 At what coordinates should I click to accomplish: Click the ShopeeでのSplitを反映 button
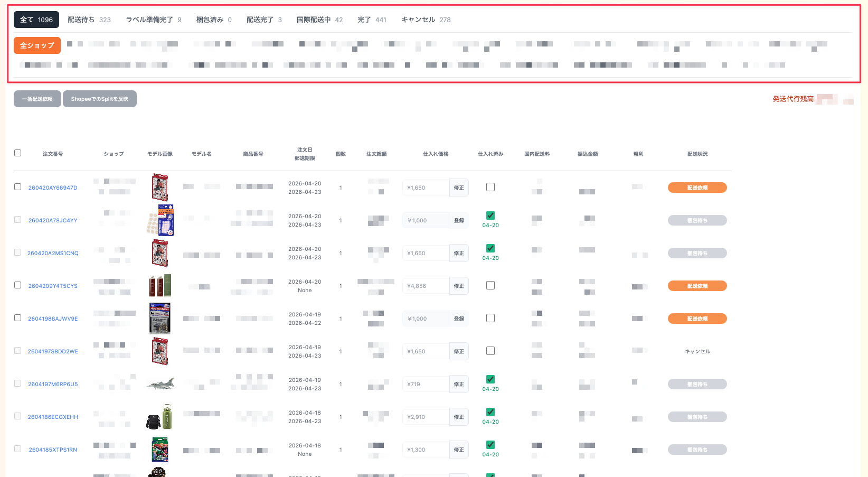(x=99, y=99)
